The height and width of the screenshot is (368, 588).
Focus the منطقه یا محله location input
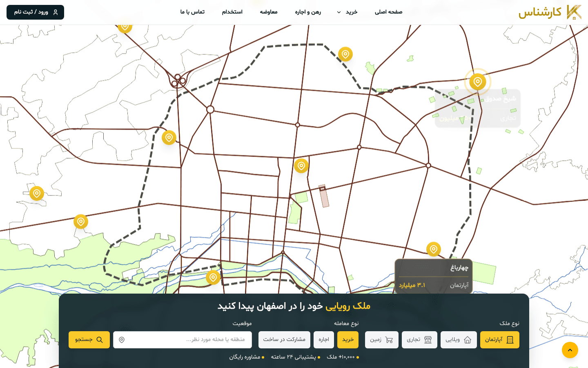pos(183,340)
